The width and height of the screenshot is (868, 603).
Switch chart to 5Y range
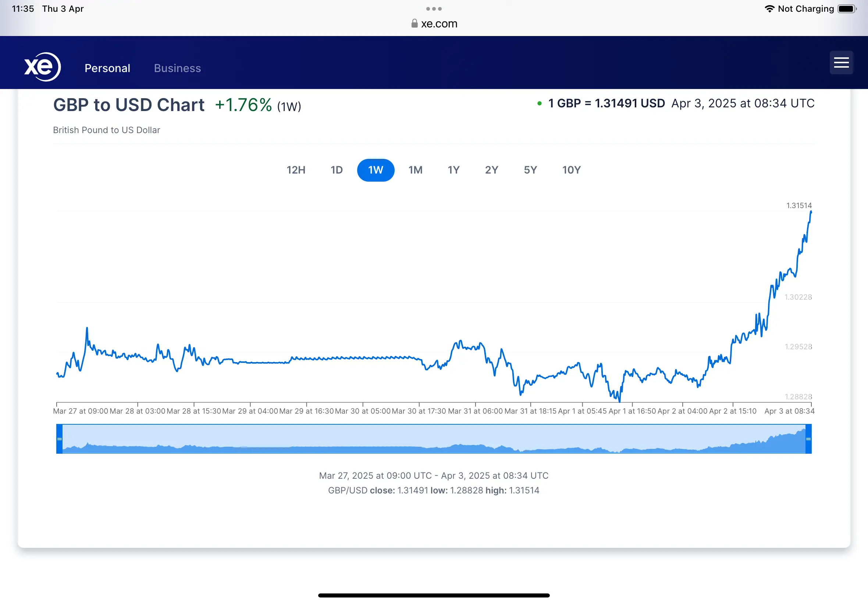pyautogui.click(x=530, y=170)
